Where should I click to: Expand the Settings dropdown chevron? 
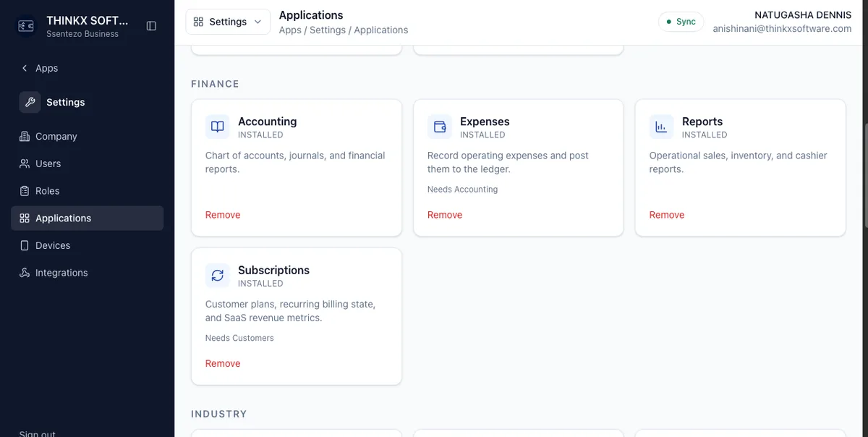pos(258,22)
